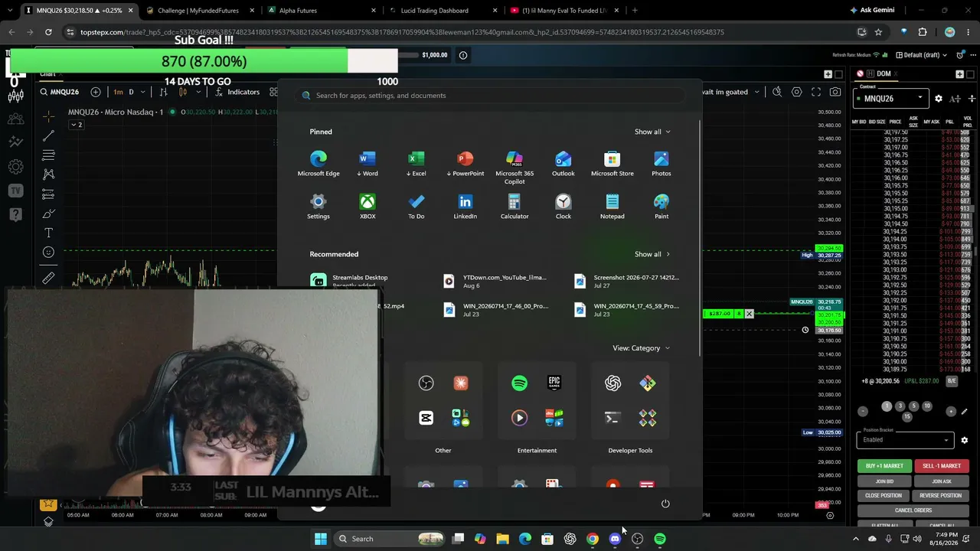This screenshot has height=551, width=980.
Task: Open YTDown.com_YouTube recommended file
Action: 498,281
